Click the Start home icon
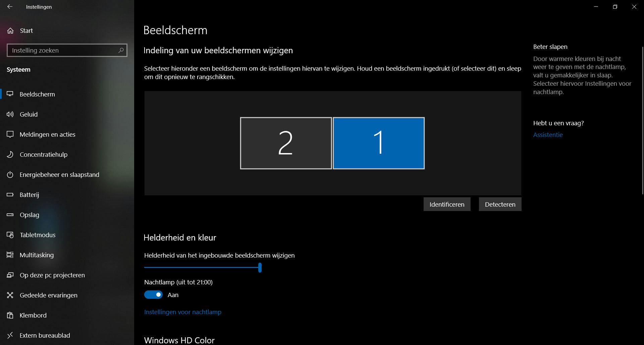The height and width of the screenshot is (345, 644). pyautogui.click(x=10, y=31)
